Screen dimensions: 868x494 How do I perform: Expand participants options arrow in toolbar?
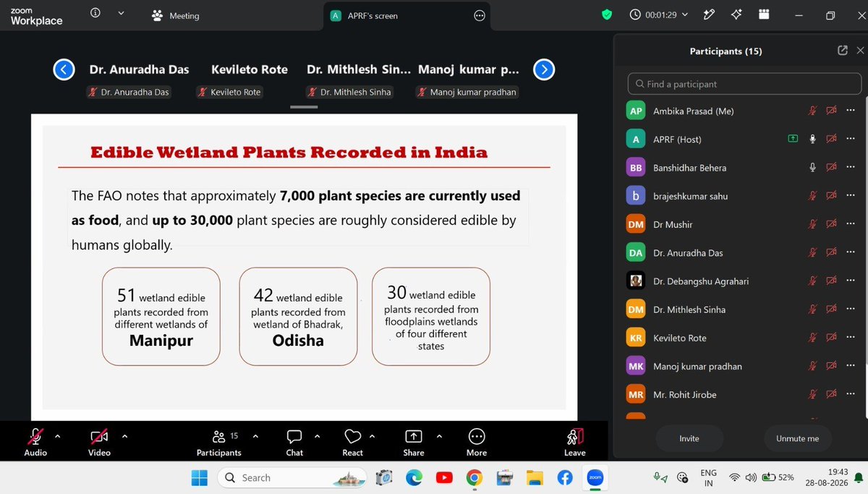tap(255, 436)
